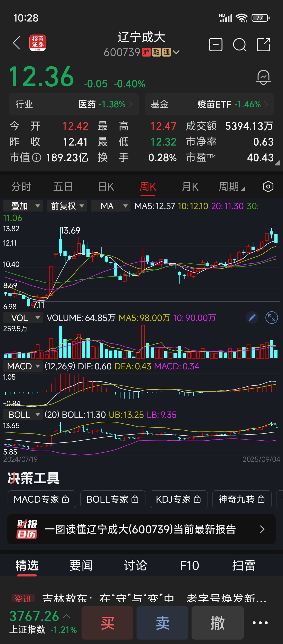Switch to 日K chart tab
Viewport: 283px width, 644px height.
[x=106, y=187]
